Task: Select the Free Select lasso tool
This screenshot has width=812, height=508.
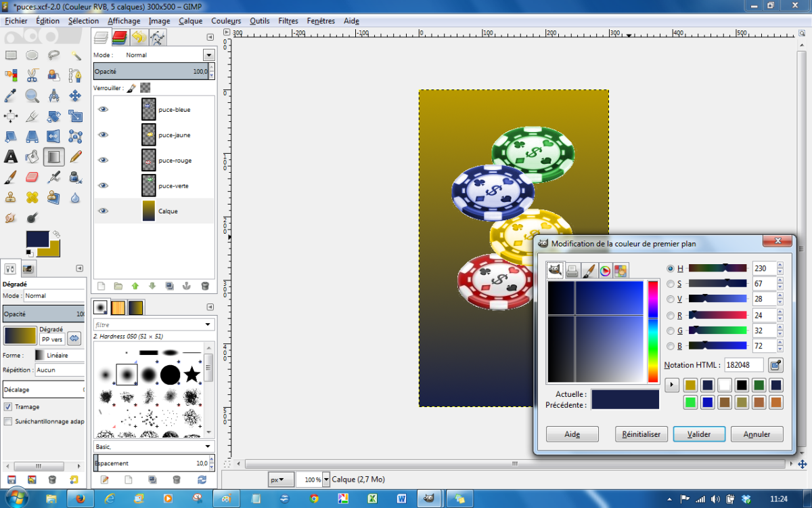Action: point(54,56)
